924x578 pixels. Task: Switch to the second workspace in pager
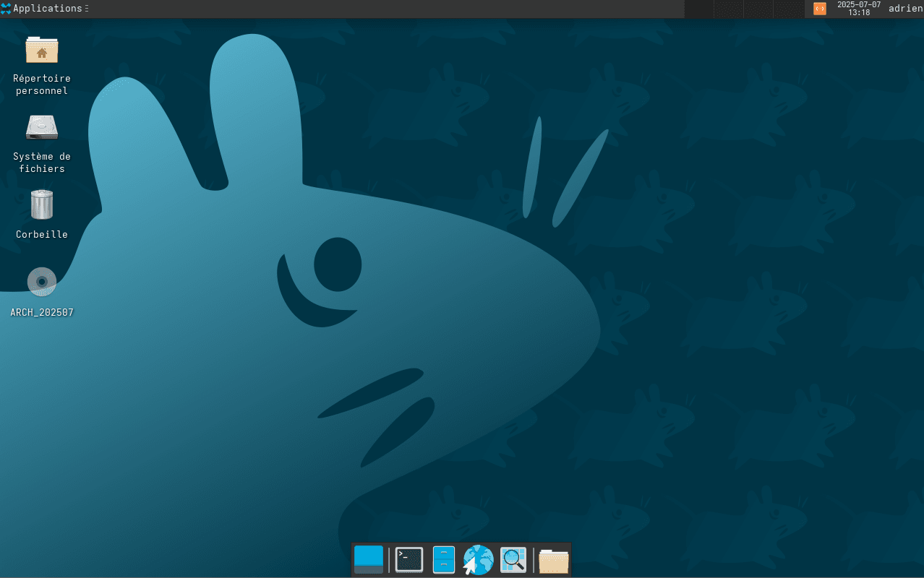tap(729, 9)
